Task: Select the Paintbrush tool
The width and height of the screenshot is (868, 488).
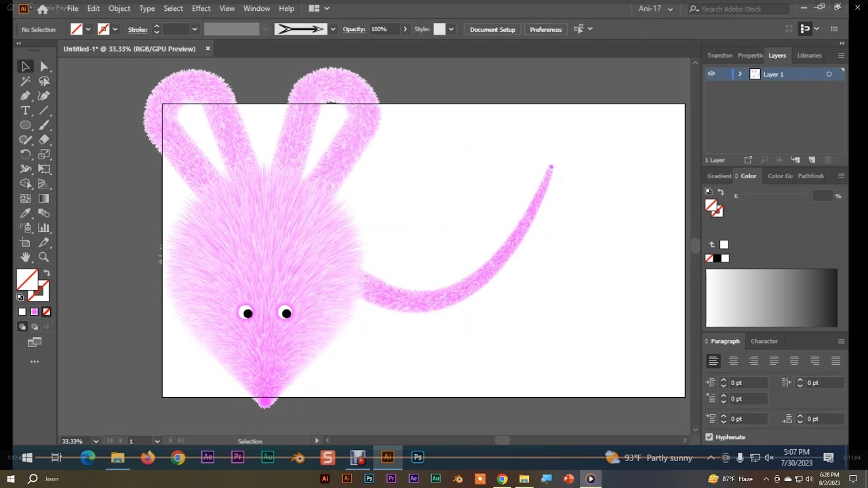Action: 44,125
